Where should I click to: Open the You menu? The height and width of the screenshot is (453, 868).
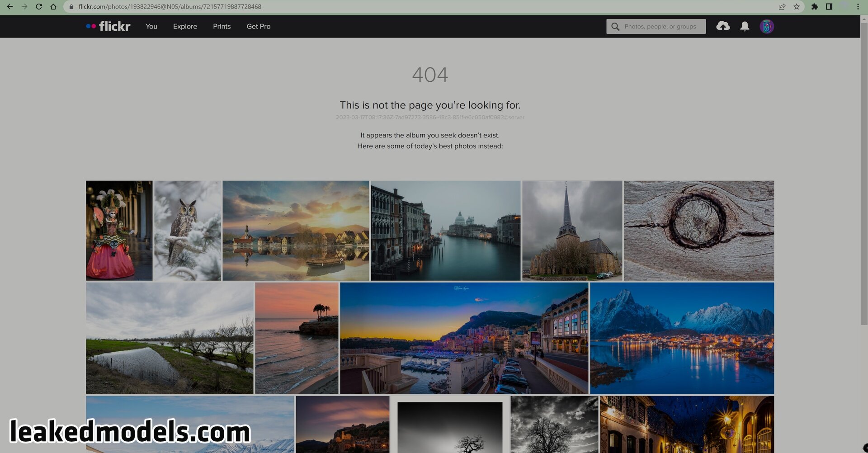pos(151,27)
